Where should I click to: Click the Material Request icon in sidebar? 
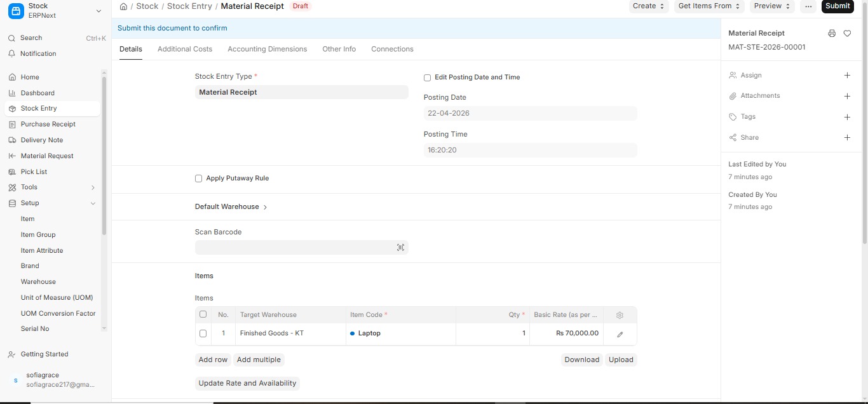12,156
